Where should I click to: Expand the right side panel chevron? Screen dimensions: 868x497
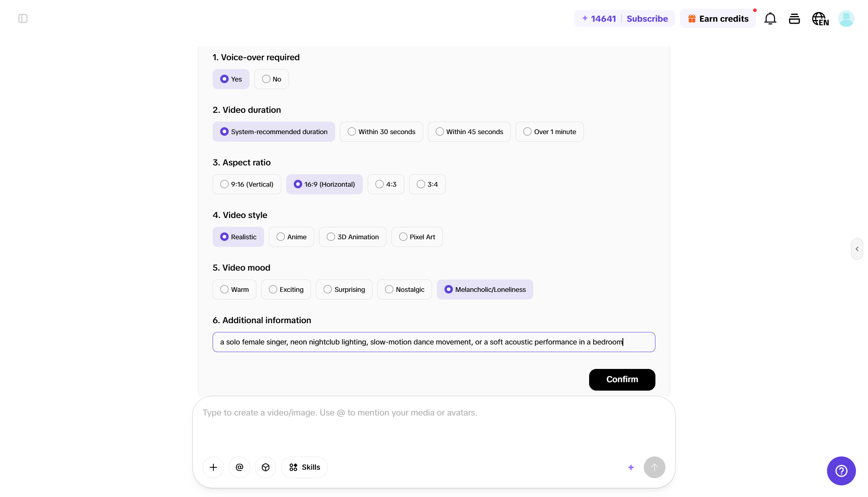[x=857, y=249]
